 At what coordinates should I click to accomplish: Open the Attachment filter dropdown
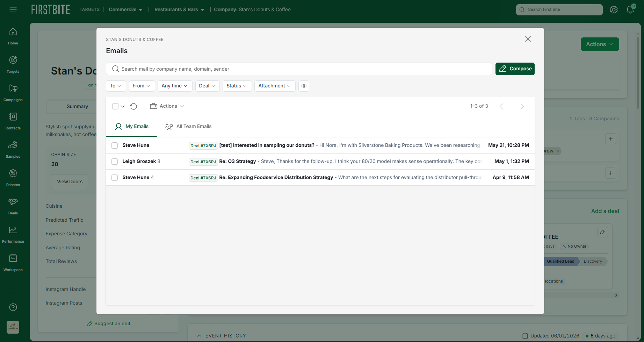coord(275,86)
